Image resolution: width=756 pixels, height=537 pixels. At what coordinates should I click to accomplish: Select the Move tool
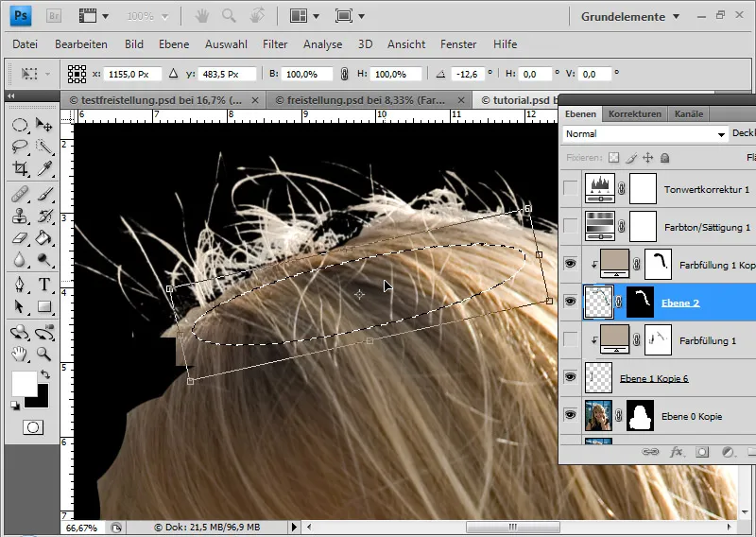tap(43, 126)
